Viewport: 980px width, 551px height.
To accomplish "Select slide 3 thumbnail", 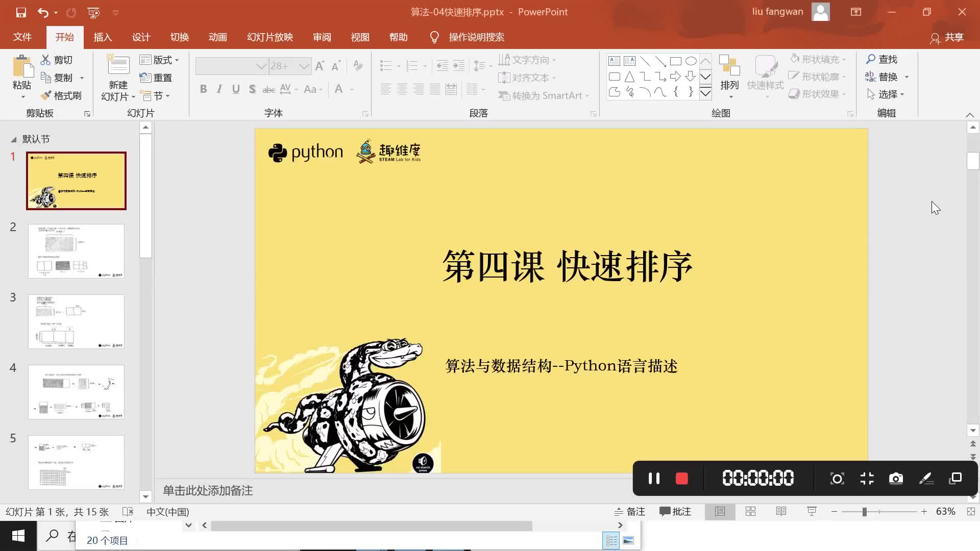I will pos(76,321).
